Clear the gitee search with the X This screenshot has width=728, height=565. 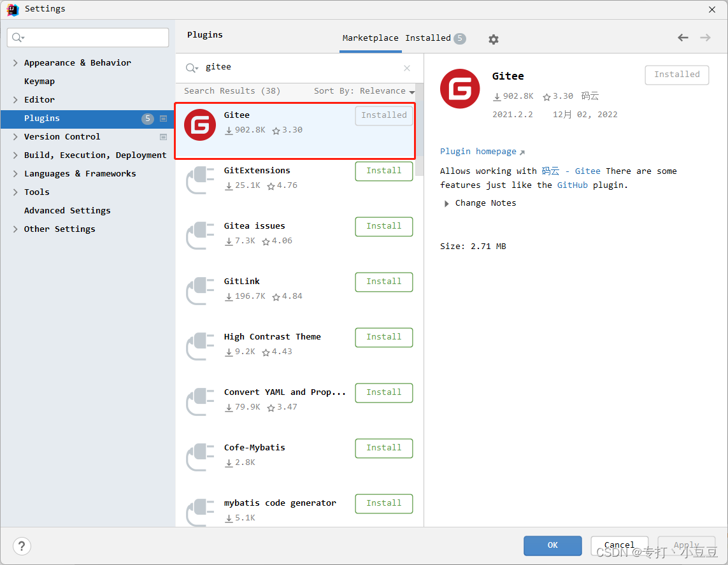pyautogui.click(x=407, y=68)
